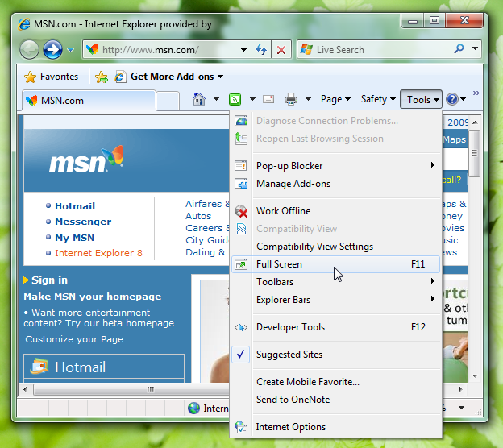
Task: Click the Add to Favorites Bar icon
Action: pyautogui.click(x=102, y=77)
